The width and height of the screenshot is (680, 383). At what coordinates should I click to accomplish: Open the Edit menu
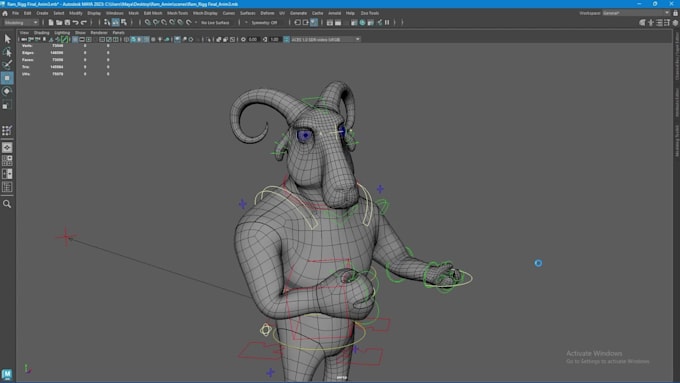tap(27, 13)
